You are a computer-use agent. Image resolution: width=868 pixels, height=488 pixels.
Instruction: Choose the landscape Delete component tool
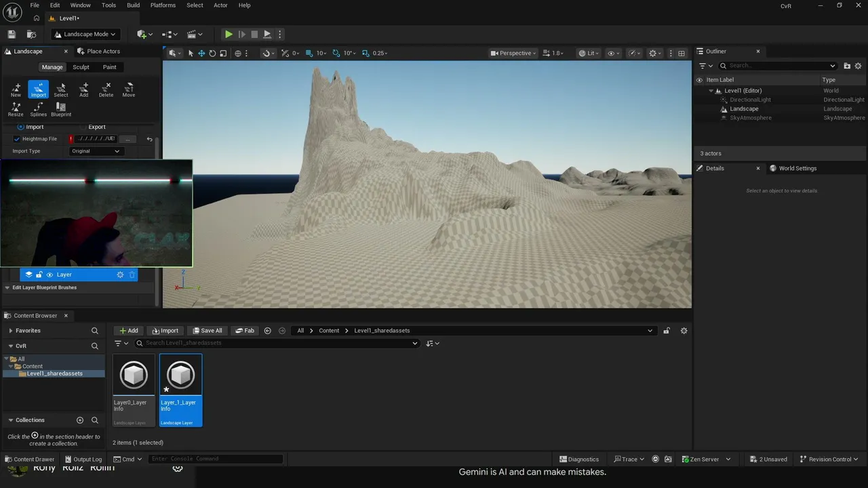[x=106, y=89]
